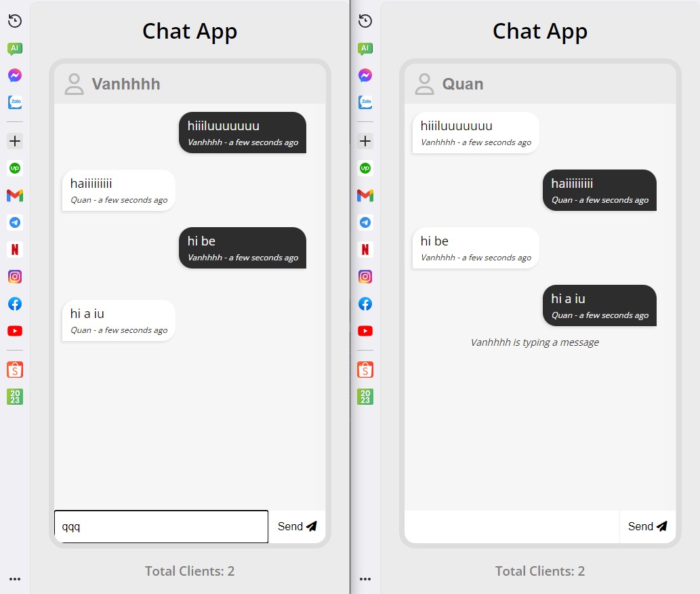Open history icon in right window sidebar

[x=365, y=21]
